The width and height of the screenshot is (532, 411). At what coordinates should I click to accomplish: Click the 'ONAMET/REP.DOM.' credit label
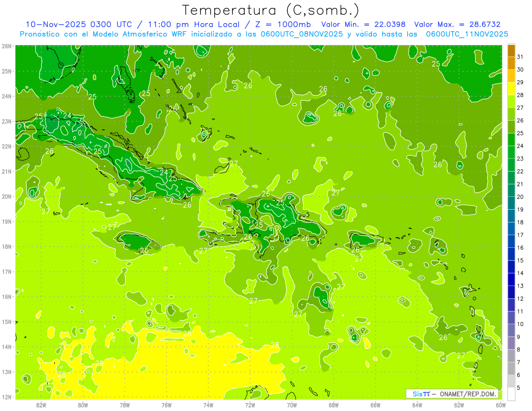click(468, 394)
